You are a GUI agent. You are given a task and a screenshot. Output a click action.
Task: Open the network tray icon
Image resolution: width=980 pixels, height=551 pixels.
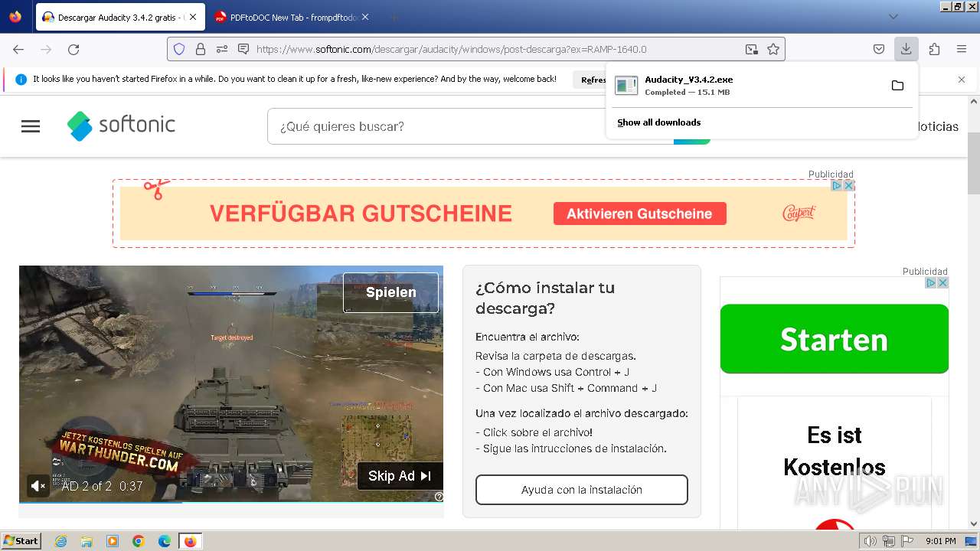(x=889, y=541)
